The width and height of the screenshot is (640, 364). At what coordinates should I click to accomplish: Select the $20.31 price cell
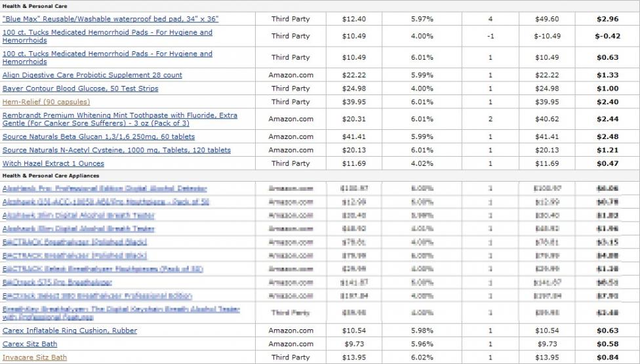pyautogui.click(x=354, y=119)
